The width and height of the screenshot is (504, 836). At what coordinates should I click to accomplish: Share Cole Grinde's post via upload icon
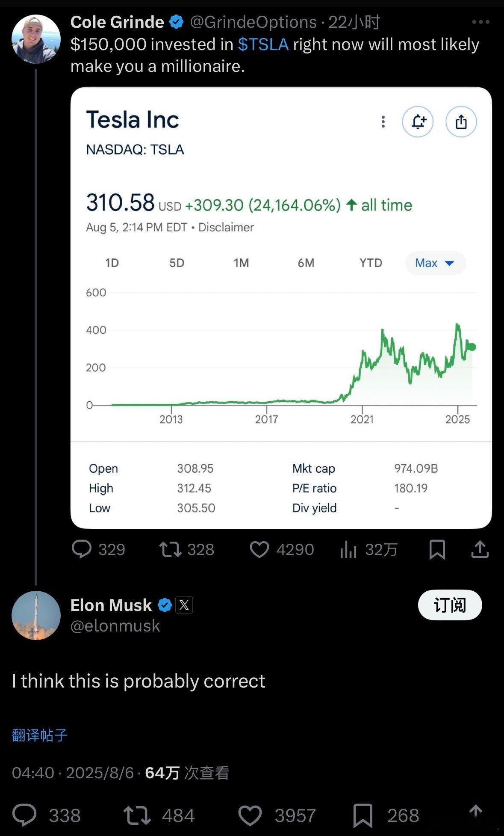point(480,549)
